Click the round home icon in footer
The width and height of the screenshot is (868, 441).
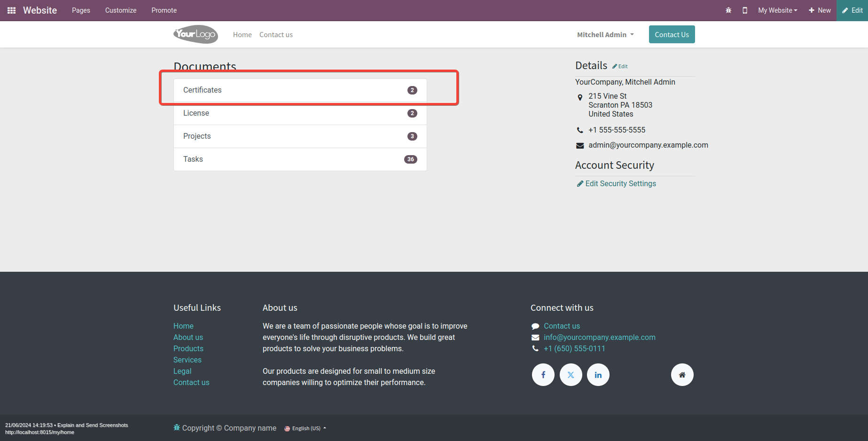[682, 375]
